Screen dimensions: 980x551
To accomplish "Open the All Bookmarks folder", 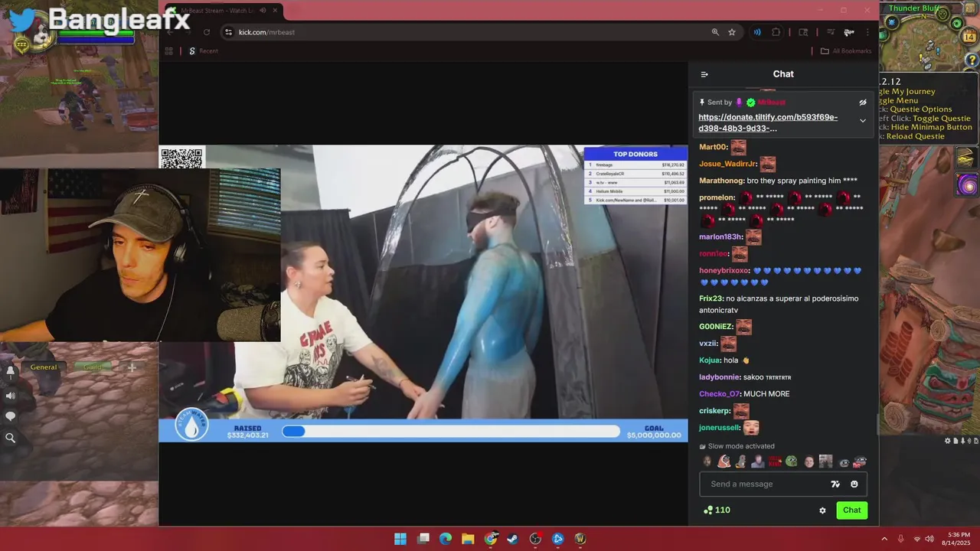I will click(845, 51).
